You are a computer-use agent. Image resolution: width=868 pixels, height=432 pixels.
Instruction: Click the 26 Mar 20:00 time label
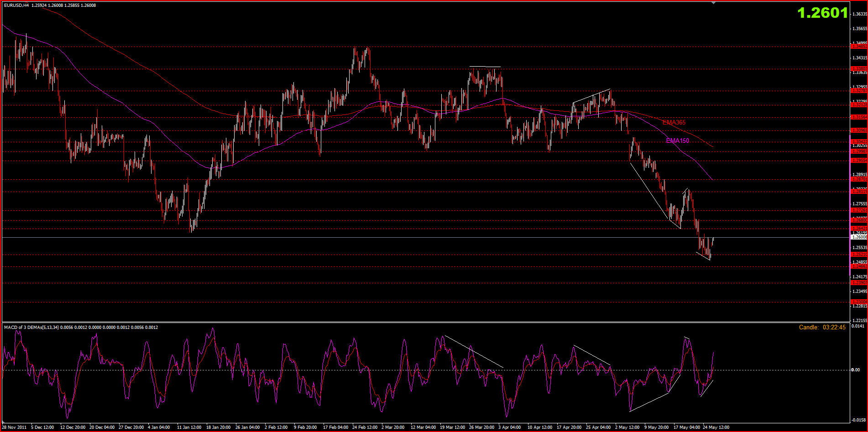(481, 427)
